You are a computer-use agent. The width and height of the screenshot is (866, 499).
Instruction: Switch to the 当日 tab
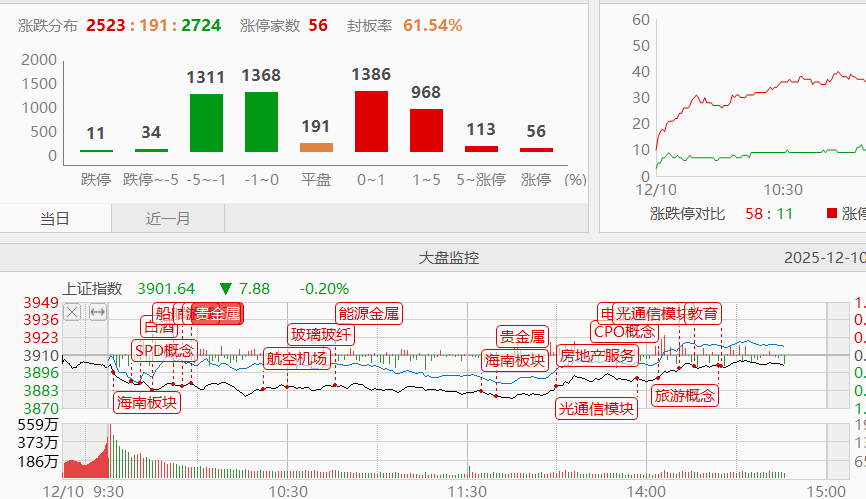(55, 218)
